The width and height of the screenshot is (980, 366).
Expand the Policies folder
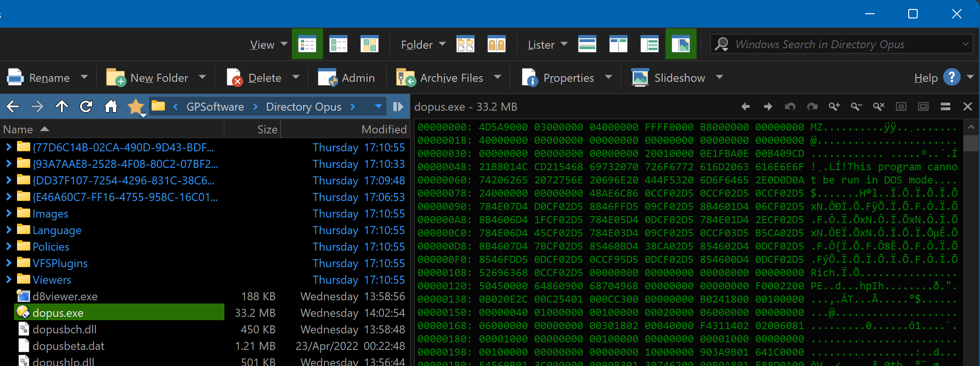(9, 246)
